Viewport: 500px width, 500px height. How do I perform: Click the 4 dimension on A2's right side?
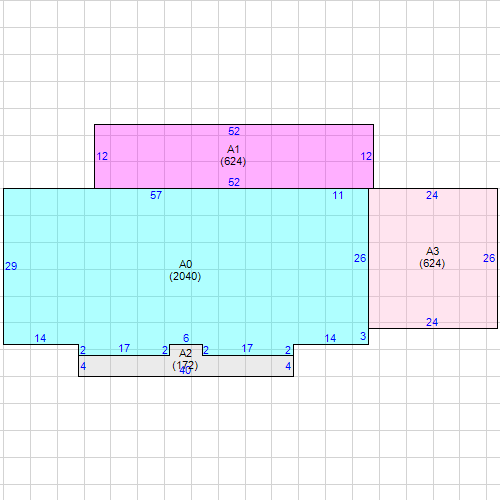[288, 366]
